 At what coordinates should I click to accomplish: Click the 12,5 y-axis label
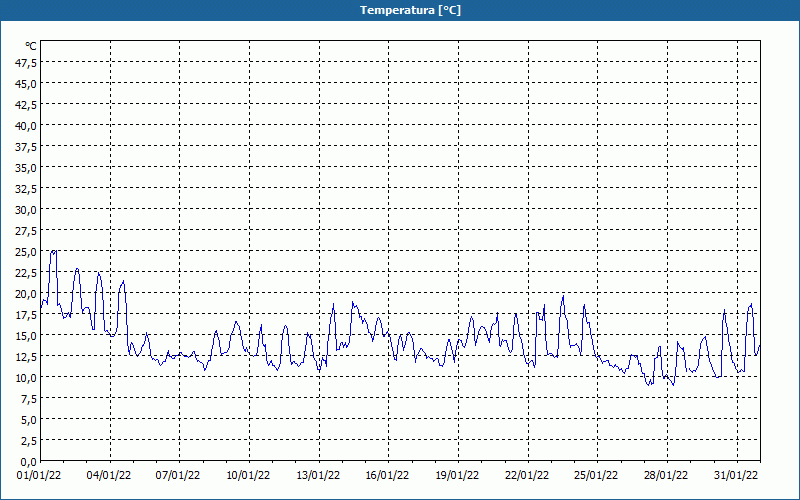27,357
